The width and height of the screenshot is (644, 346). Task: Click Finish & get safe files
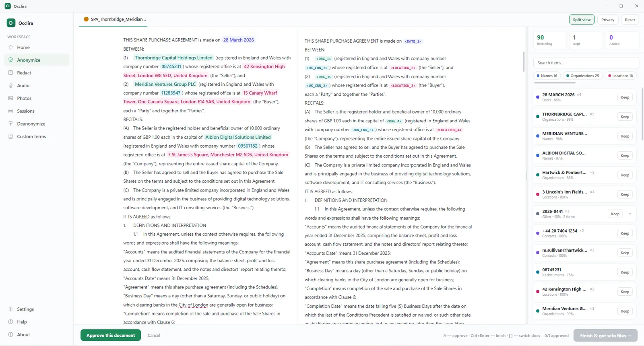tap(605, 335)
